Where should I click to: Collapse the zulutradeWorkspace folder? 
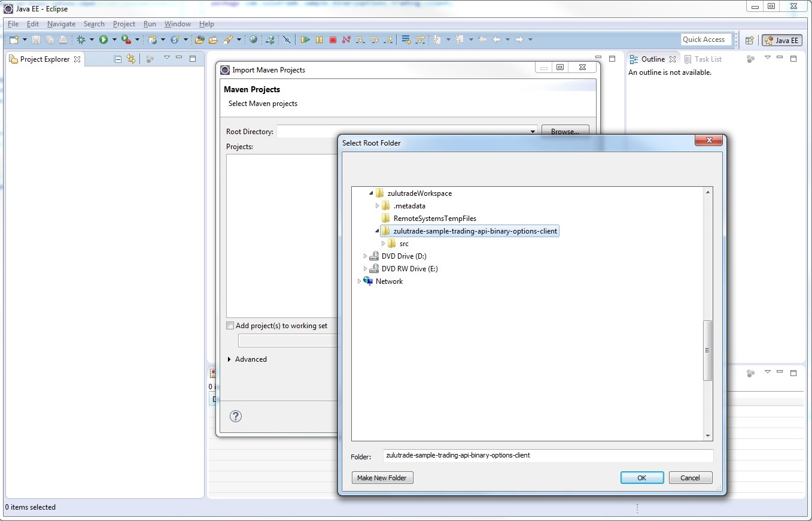tap(371, 193)
